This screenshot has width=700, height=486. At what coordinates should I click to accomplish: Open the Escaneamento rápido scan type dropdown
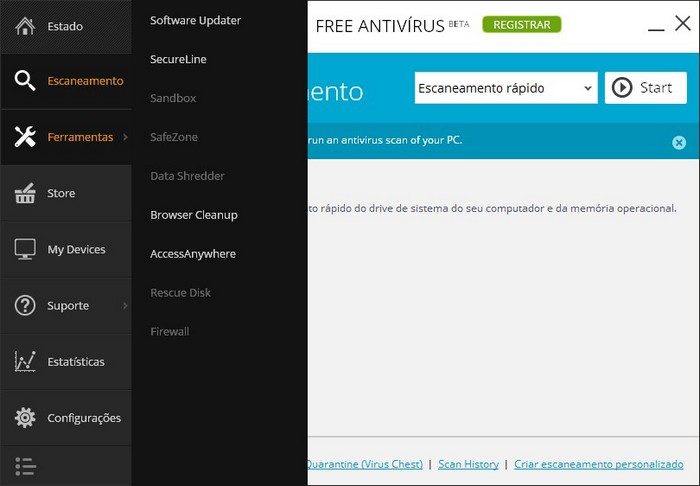(506, 88)
